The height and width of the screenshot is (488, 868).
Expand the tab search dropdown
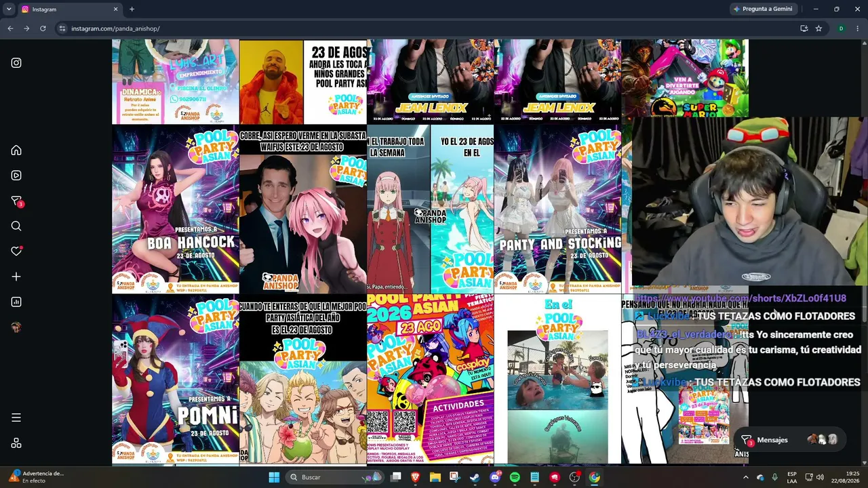[8, 9]
